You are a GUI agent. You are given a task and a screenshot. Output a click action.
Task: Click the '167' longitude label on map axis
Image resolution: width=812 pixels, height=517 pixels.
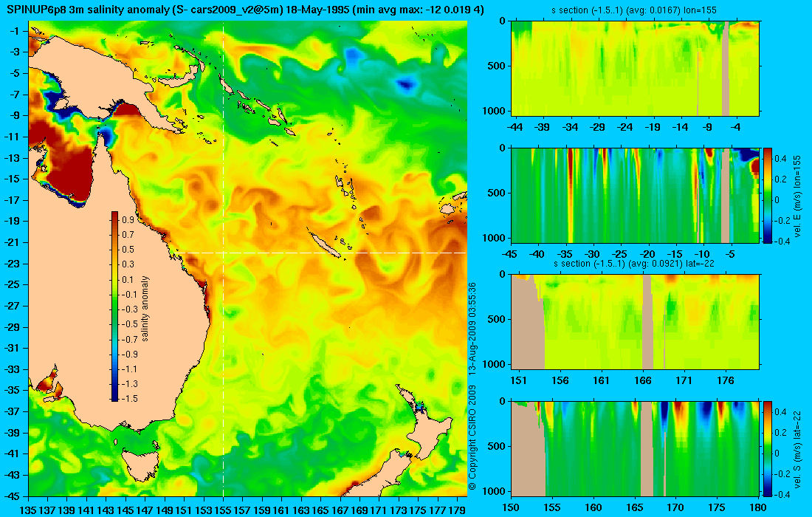pyautogui.click(x=340, y=510)
